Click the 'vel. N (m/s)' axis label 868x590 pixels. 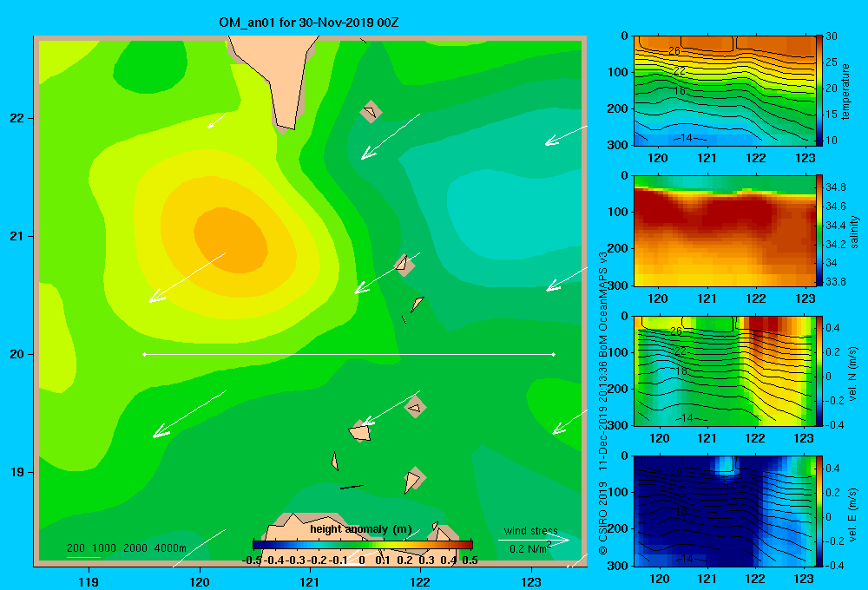[x=853, y=374]
